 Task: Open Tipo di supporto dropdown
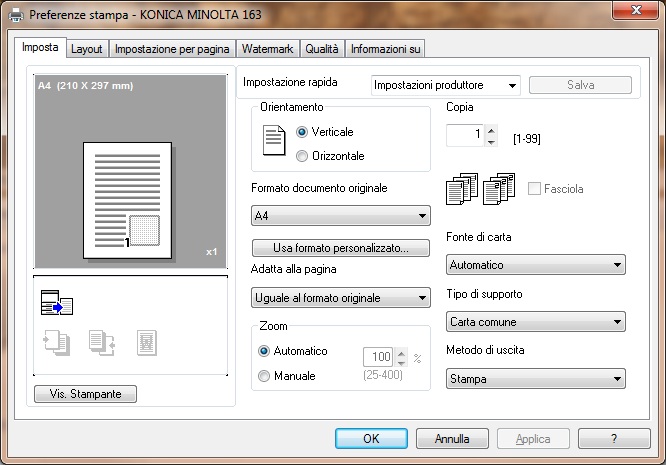coord(536,322)
